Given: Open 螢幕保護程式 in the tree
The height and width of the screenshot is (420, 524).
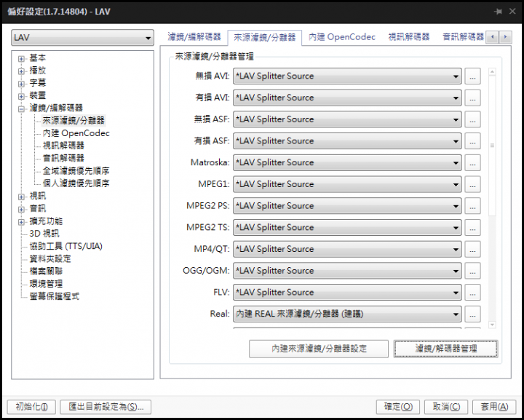Looking at the screenshot, I should click(54, 296).
